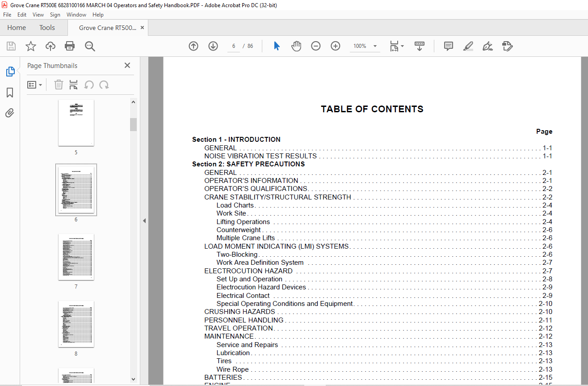Screen dimensions: 588x386
Task: Open the Window menu
Action: pos(76,15)
